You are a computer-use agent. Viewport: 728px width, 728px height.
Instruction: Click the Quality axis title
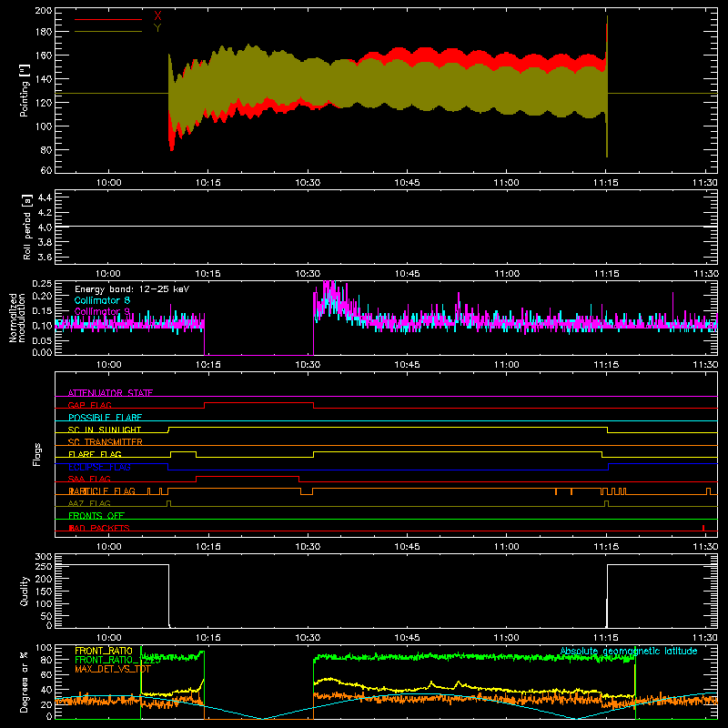click(x=25, y=591)
